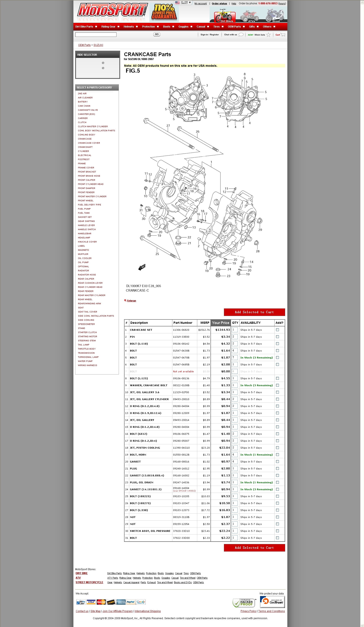This screenshot has width=364, height=627.
Task: Open the Helmets menu
Action: (131, 27)
